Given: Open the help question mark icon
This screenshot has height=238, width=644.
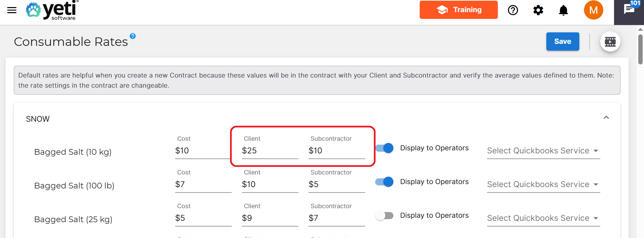Looking at the screenshot, I should [x=513, y=10].
